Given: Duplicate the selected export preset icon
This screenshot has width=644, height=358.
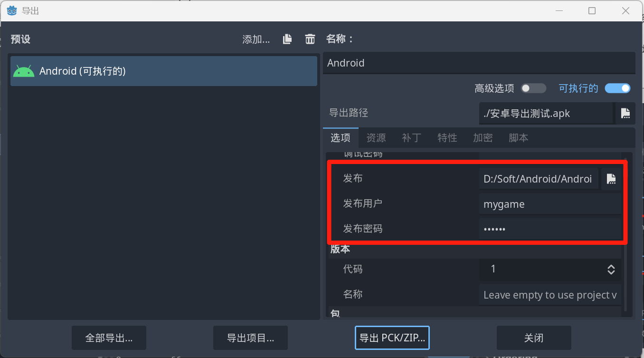Looking at the screenshot, I should [287, 39].
